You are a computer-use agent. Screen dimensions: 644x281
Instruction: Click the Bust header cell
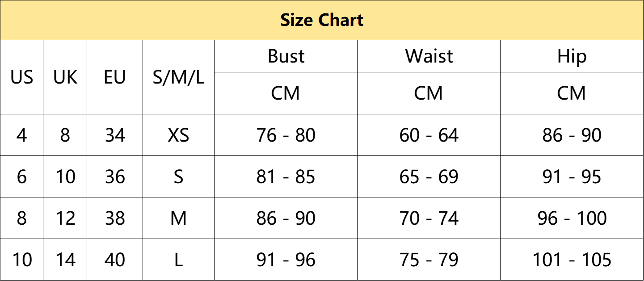(286, 56)
